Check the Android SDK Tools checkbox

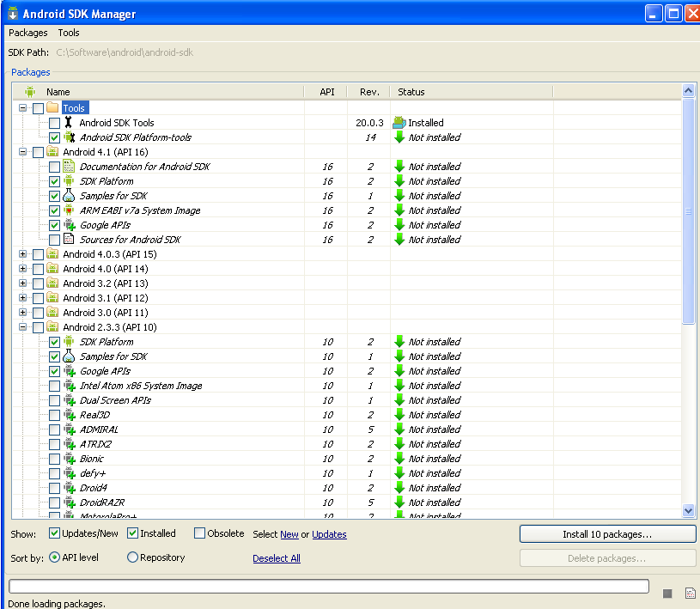click(x=54, y=123)
